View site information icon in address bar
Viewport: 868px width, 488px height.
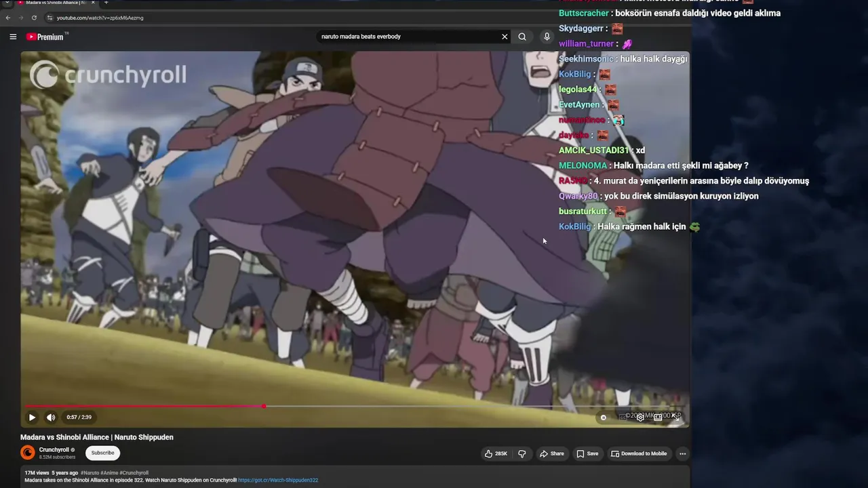click(49, 18)
